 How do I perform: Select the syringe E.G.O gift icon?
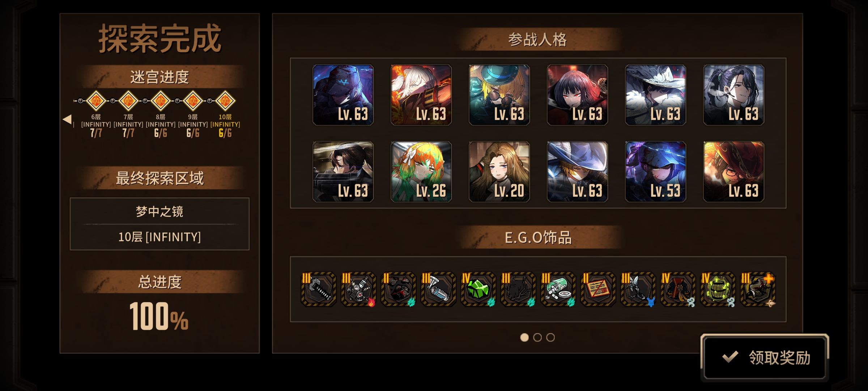coord(438,289)
